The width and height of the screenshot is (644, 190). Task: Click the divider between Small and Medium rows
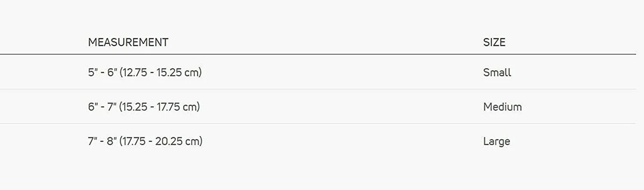318,89
